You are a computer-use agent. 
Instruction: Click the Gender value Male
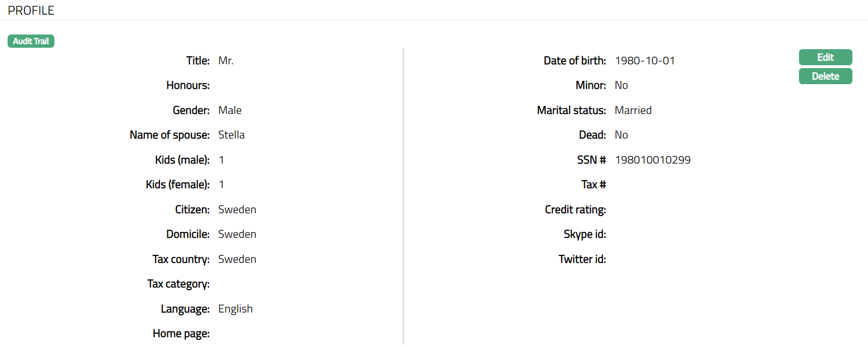click(230, 110)
